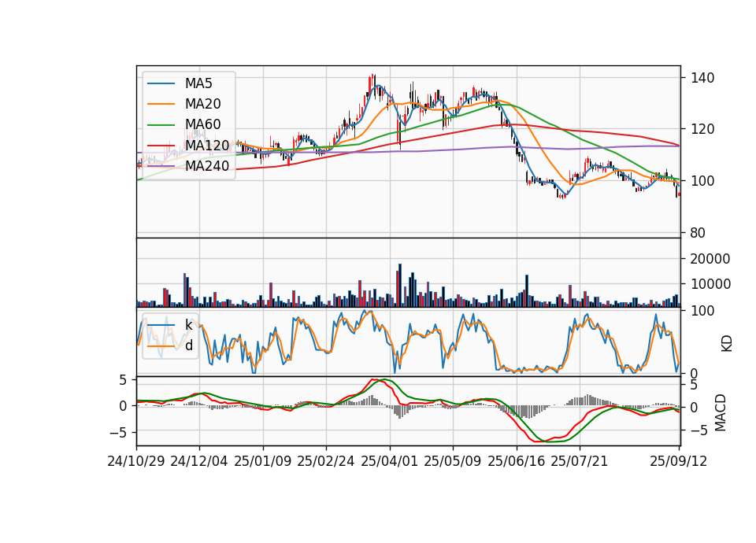Click the −5 tick on left MACD axis
756x543 pixels.
[118, 432]
